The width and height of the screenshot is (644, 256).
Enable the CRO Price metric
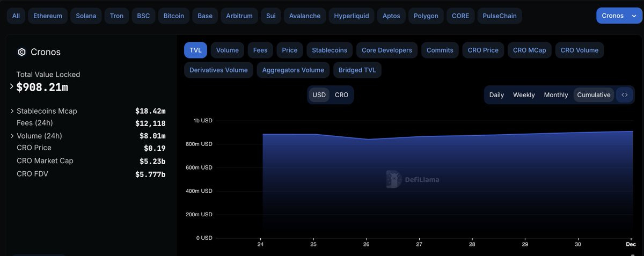(x=483, y=50)
